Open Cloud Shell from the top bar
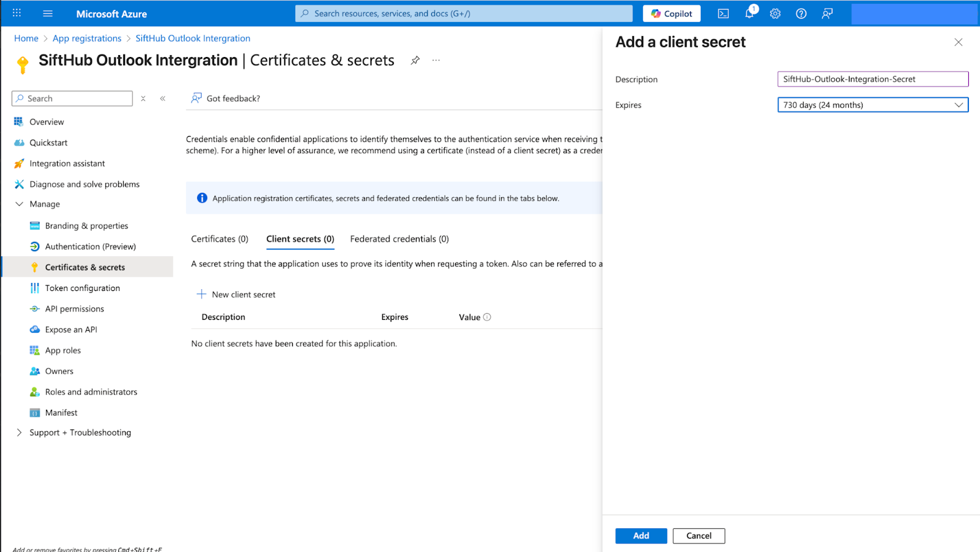Screen dimensions: 980x552 pos(723,13)
